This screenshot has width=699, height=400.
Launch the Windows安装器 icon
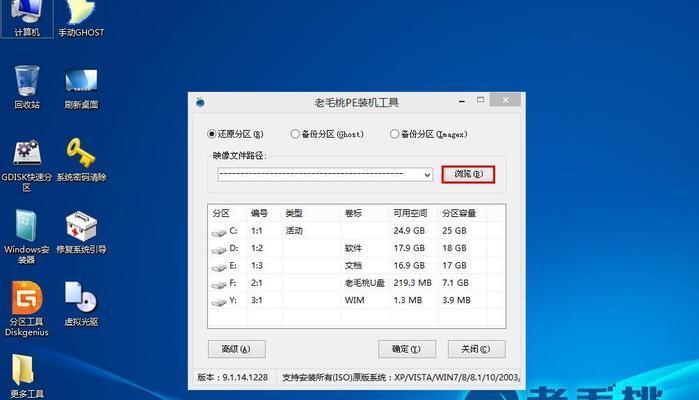pos(27,236)
